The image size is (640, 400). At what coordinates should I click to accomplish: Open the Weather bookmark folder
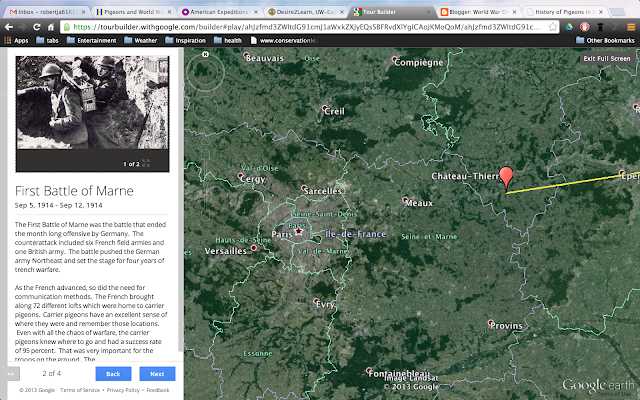pyautogui.click(x=140, y=40)
